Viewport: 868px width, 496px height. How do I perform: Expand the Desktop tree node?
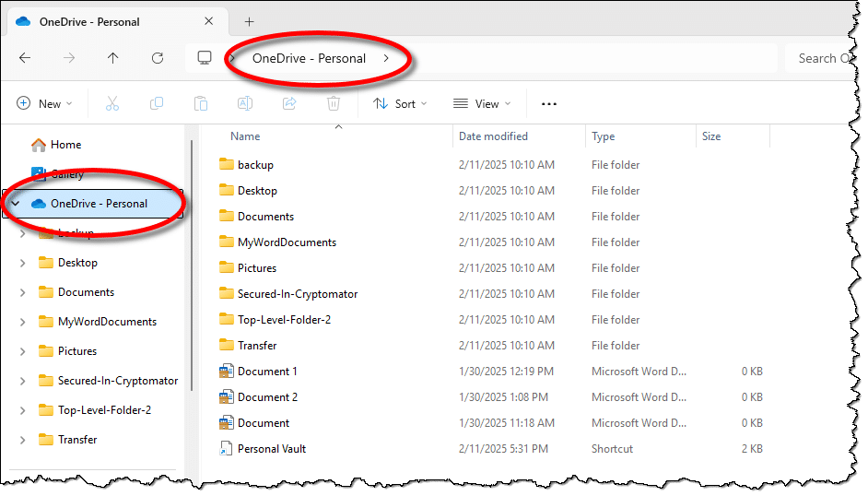tap(23, 263)
